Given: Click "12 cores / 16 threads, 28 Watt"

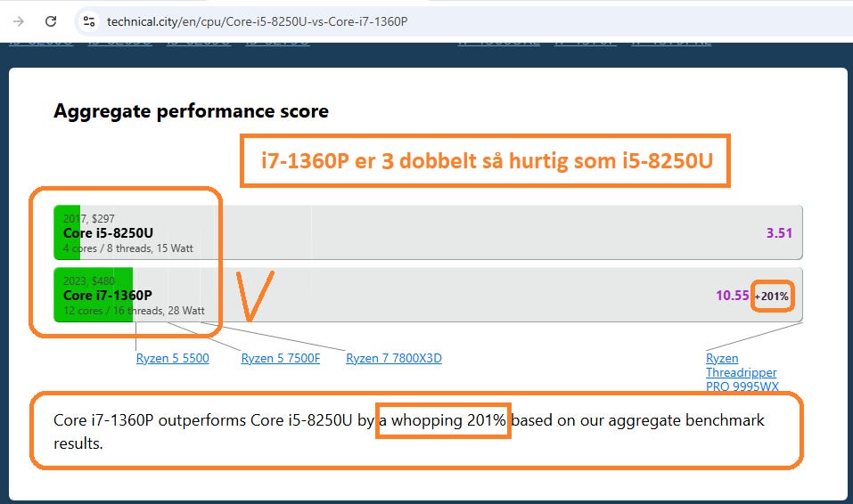Looking at the screenshot, I should click(x=134, y=311).
